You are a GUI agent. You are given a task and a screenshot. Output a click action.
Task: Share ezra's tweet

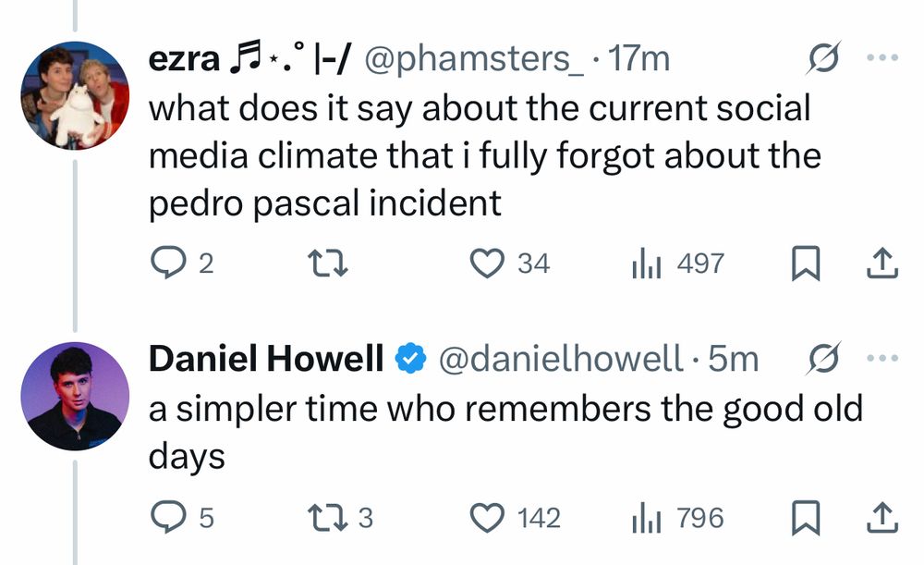click(x=882, y=264)
